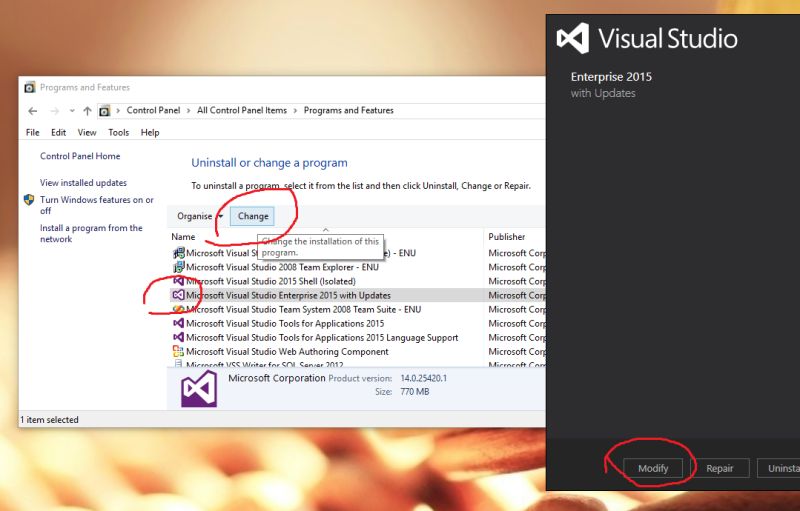Click the Change button in toolbar
This screenshot has height=511, width=800.
click(253, 216)
